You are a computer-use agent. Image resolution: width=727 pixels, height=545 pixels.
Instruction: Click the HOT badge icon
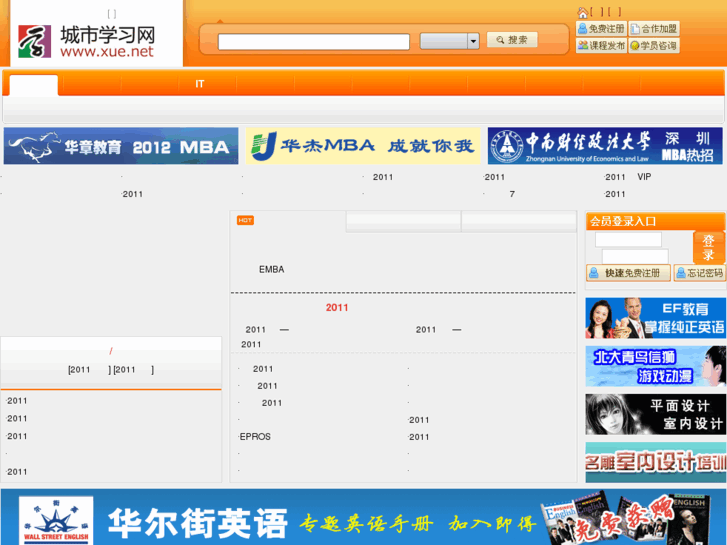(x=245, y=220)
